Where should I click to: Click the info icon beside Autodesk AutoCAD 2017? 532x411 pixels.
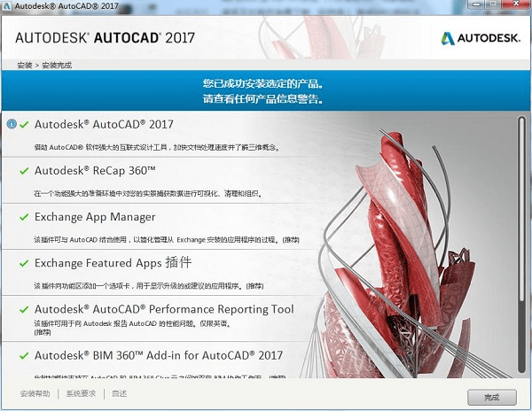click(x=12, y=124)
